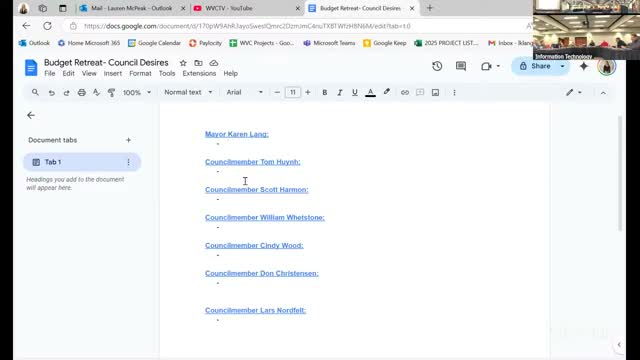Open the highlight color picker
The image size is (640, 360).
tap(387, 92)
